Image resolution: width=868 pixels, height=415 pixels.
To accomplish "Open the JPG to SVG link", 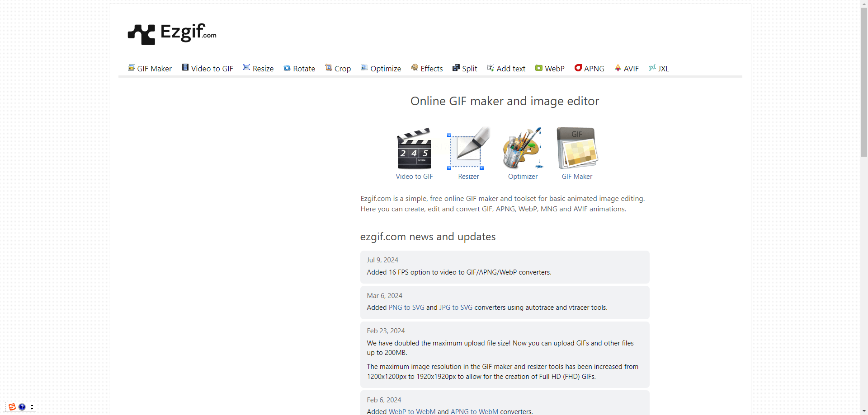I will click(456, 308).
